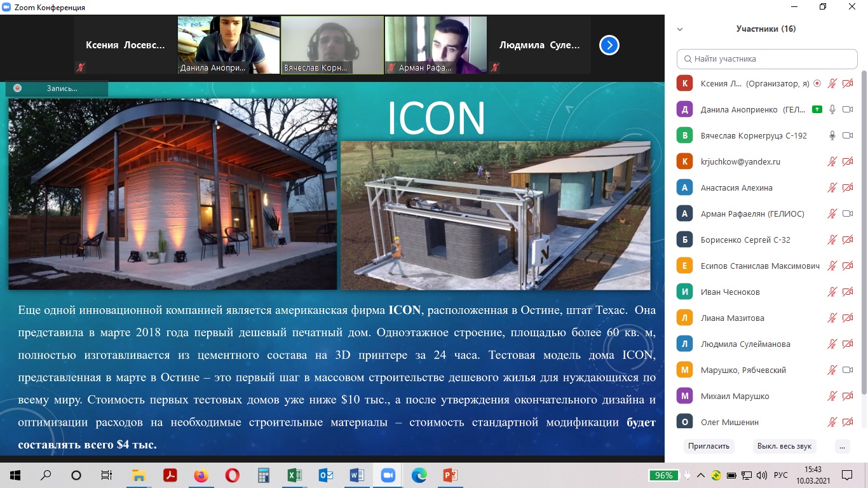The image size is (868, 488).
Task: Click the volume icon in system tray
Action: click(x=762, y=475)
